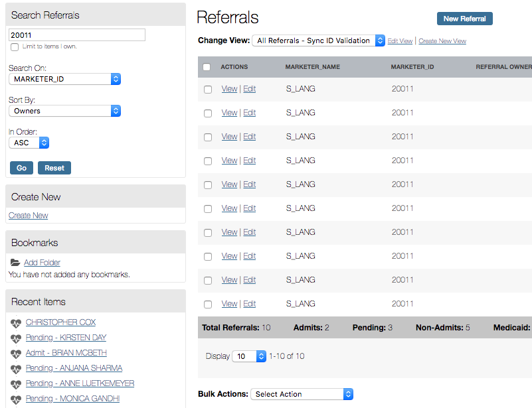The height and width of the screenshot is (408, 532).
Task: Open the Sort By Owners dropdown
Action: pyautogui.click(x=65, y=111)
